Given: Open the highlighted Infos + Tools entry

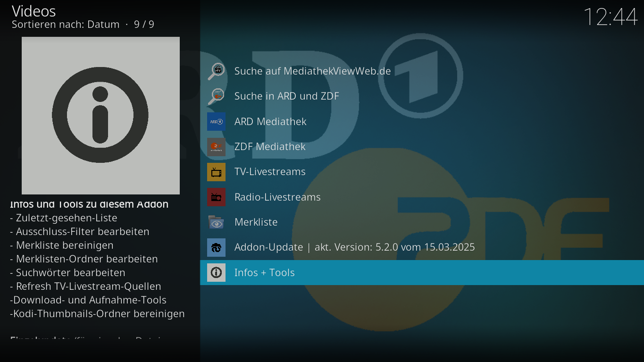Looking at the screenshot, I should [x=422, y=272].
